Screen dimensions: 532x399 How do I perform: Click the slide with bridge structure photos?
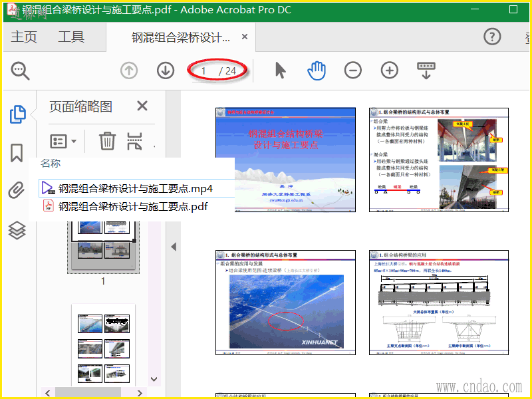439,160
